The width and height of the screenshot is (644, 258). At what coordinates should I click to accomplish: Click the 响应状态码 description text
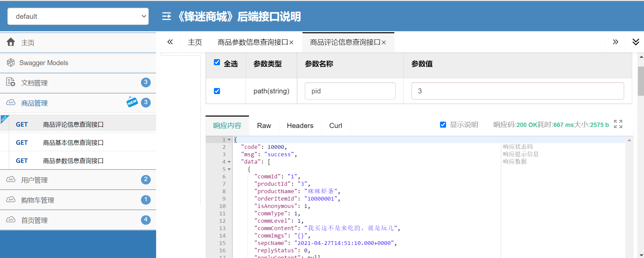point(518,147)
